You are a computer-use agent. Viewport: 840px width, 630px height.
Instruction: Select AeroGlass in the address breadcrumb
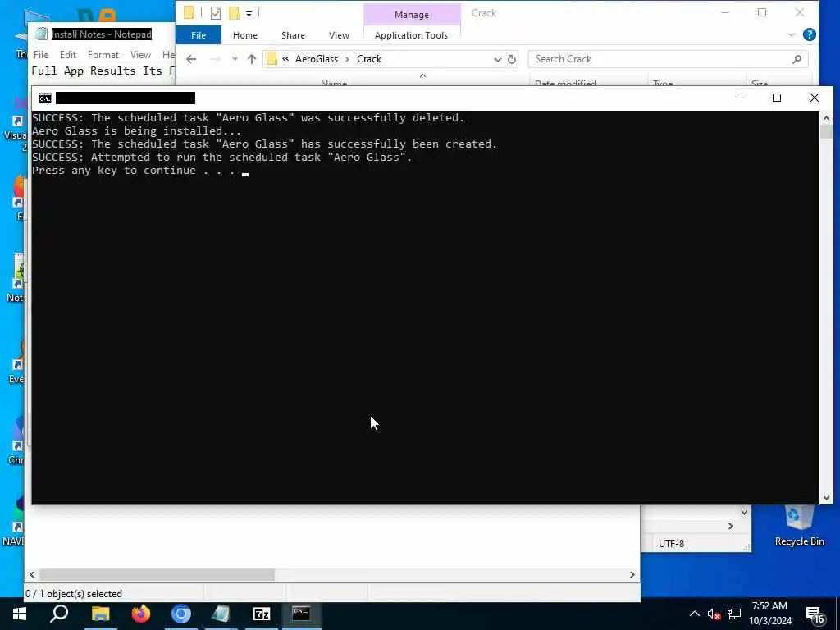coord(317,59)
